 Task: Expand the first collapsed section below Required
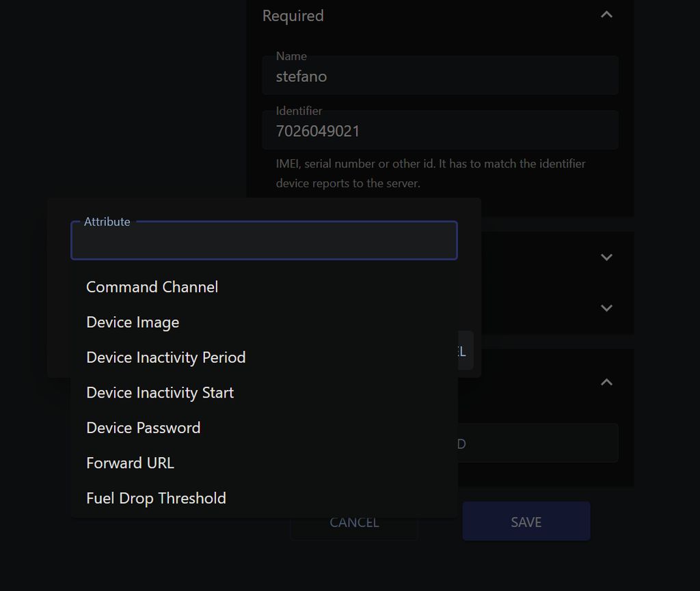coord(606,257)
